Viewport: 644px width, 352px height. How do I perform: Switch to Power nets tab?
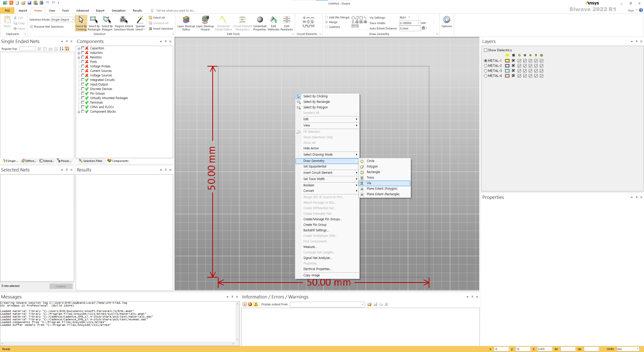[x=64, y=161]
